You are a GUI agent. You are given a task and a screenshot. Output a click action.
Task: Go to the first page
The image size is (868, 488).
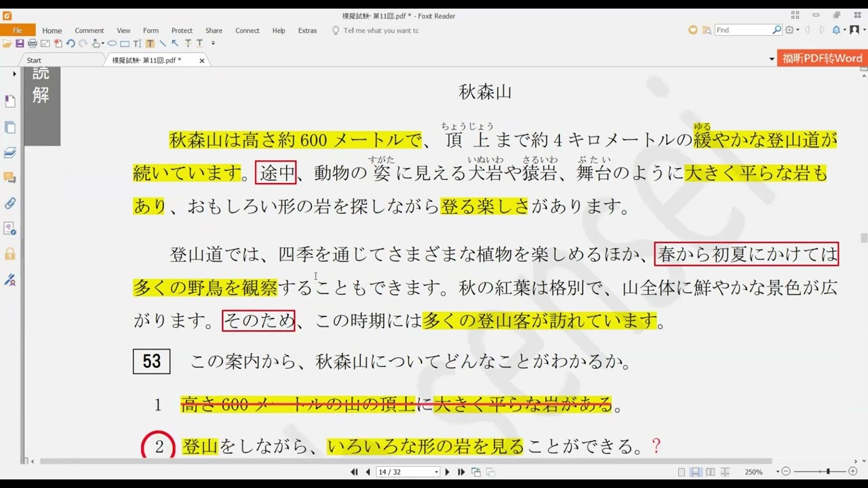coord(354,472)
